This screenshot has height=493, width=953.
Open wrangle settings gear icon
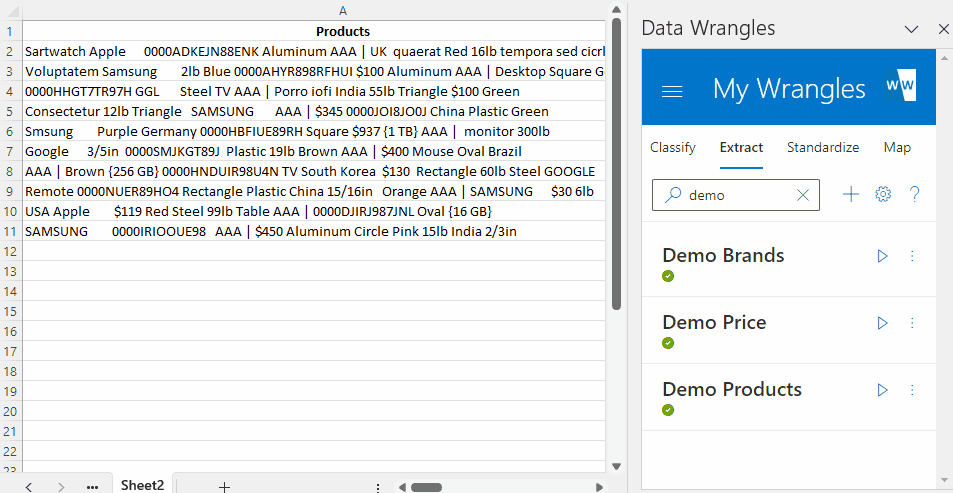point(882,195)
